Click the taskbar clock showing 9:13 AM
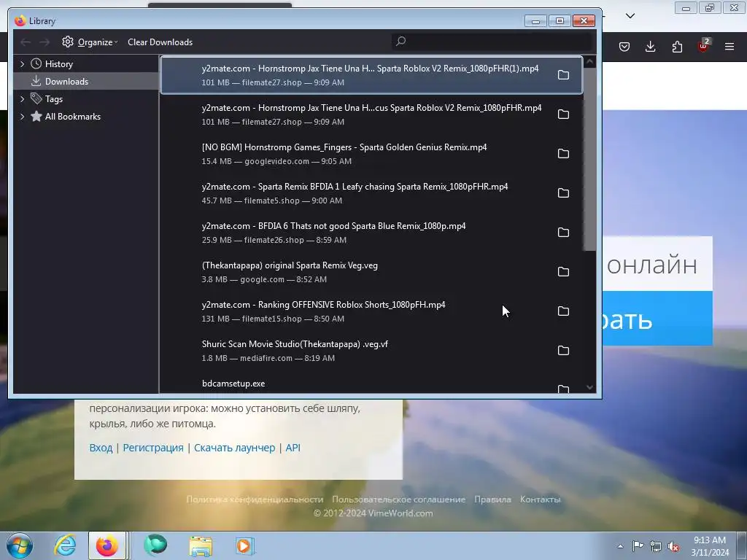This screenshot has width=747, height=560. coord(710,546)
